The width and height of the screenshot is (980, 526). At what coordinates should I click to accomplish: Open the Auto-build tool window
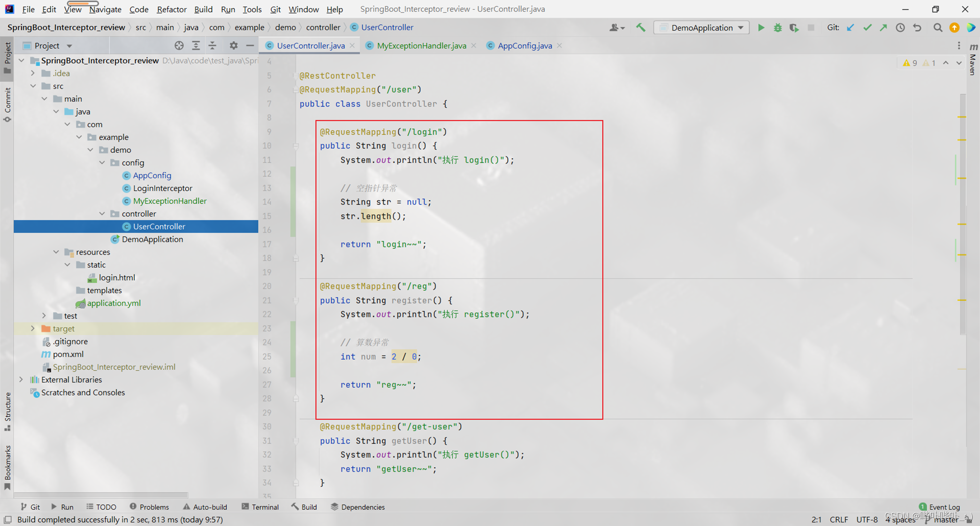click(x=205, y=507)
